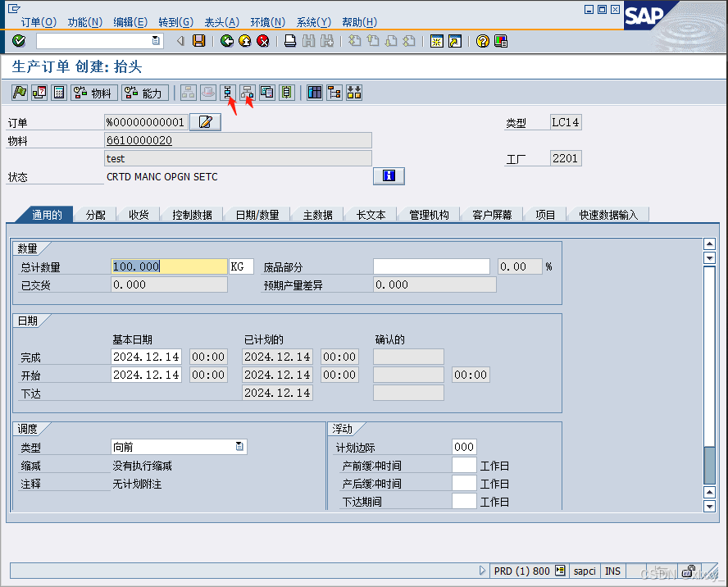This screenshot has height=587, width=728.
Task: Click the 完成 basic finish date field
Action: 146,357
